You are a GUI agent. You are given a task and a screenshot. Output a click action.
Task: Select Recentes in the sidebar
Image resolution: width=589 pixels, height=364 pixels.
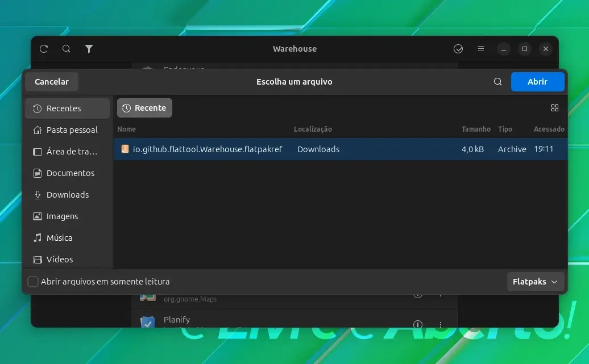(68, 108)
